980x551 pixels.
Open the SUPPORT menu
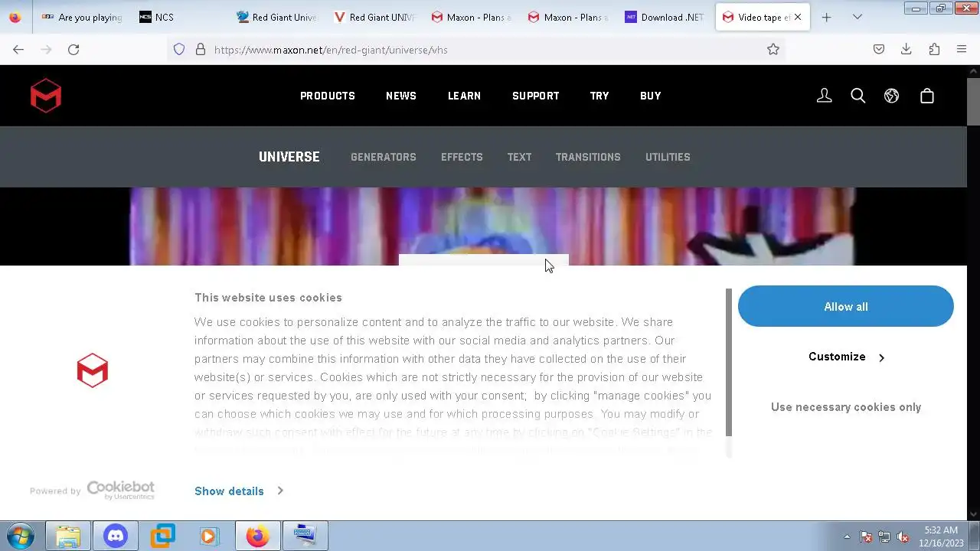coord(536,96)
